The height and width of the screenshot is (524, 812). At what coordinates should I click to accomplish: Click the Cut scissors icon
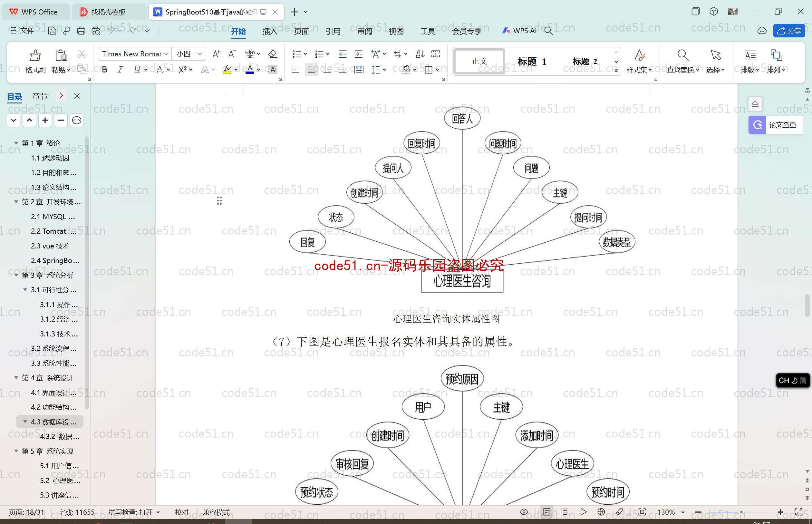tap(82, 54)
